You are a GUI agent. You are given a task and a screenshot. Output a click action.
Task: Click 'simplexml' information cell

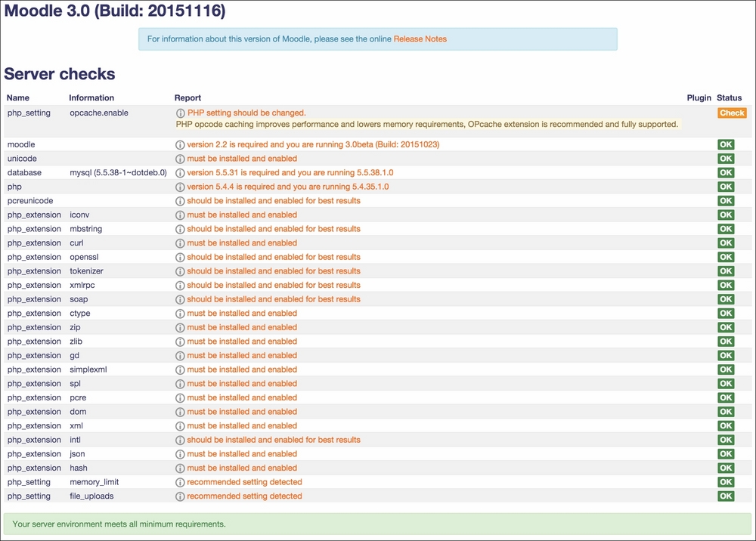tap(88, 369)
